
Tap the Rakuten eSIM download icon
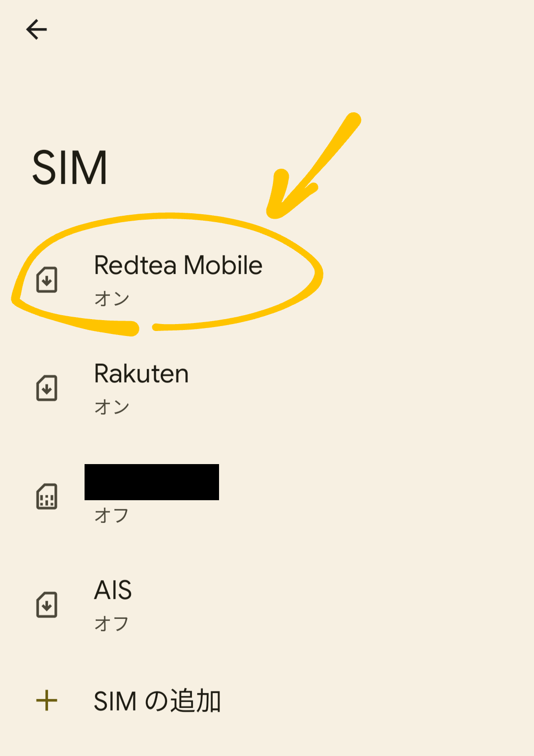tap(47, 388)
